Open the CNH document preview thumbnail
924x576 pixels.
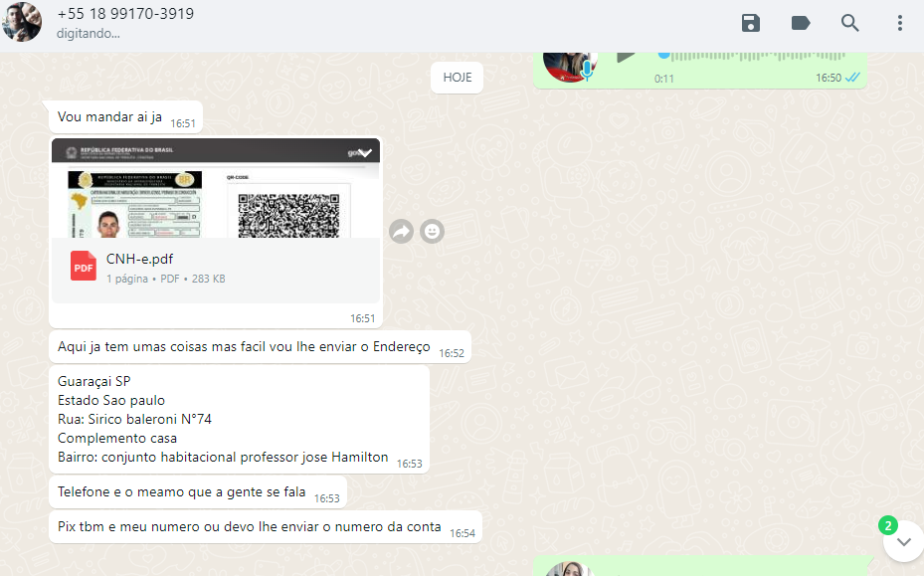(x=215, y=189)
